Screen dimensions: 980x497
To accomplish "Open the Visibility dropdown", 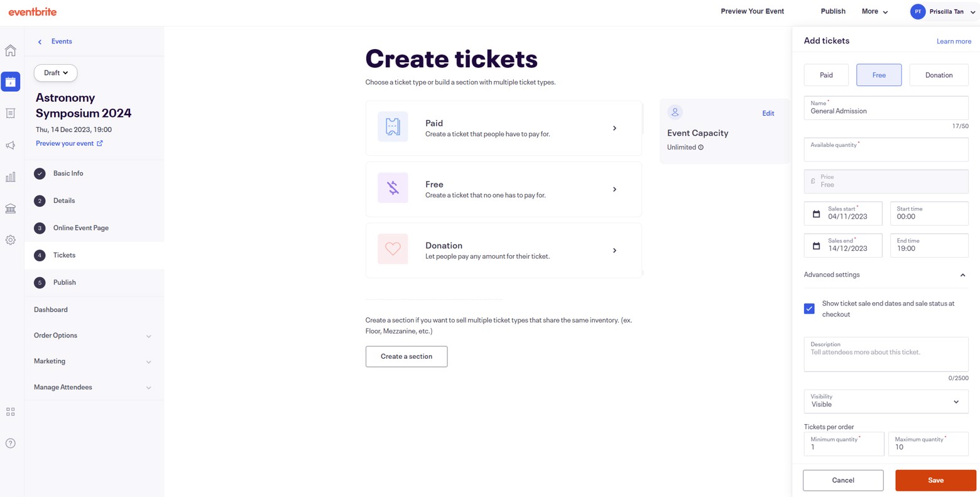I will pos(886,401).
